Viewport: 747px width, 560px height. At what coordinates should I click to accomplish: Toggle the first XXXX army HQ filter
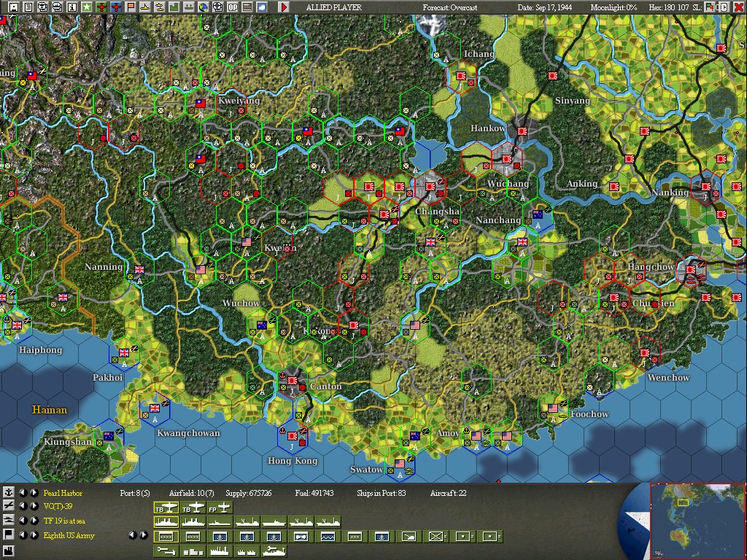click(166, 537)
